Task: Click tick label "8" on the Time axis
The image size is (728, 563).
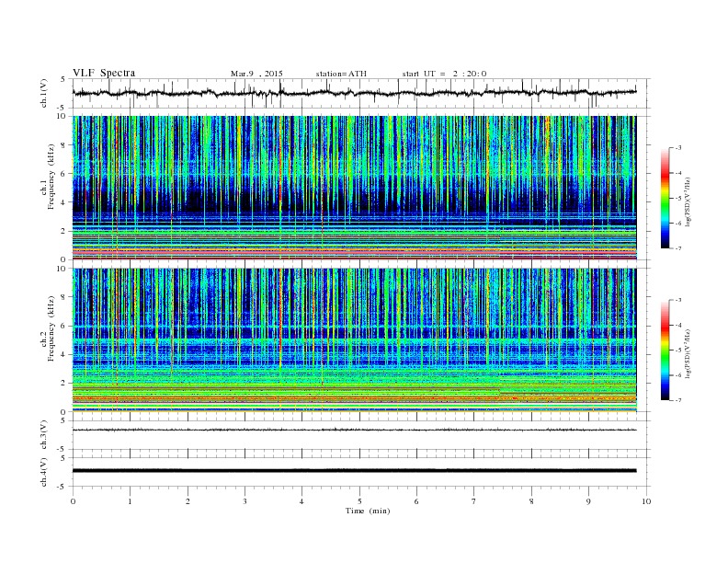Action: 531,501
